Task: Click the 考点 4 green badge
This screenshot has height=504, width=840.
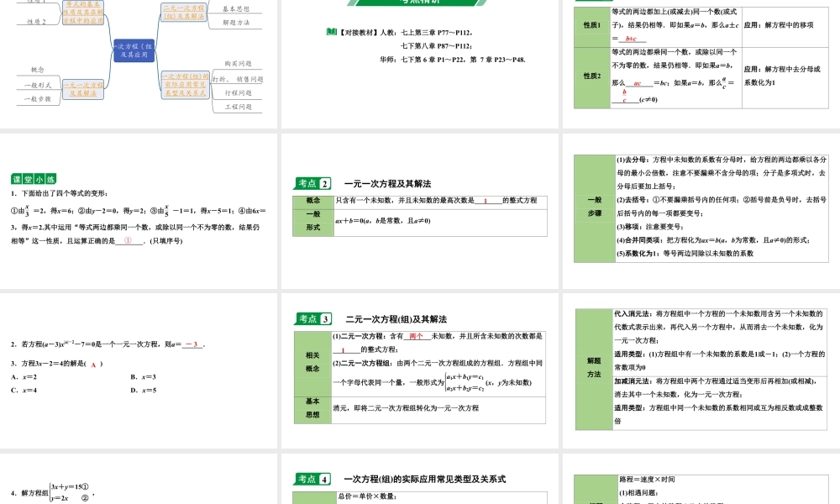Action: pyautogui.click(x=313, y=479)
